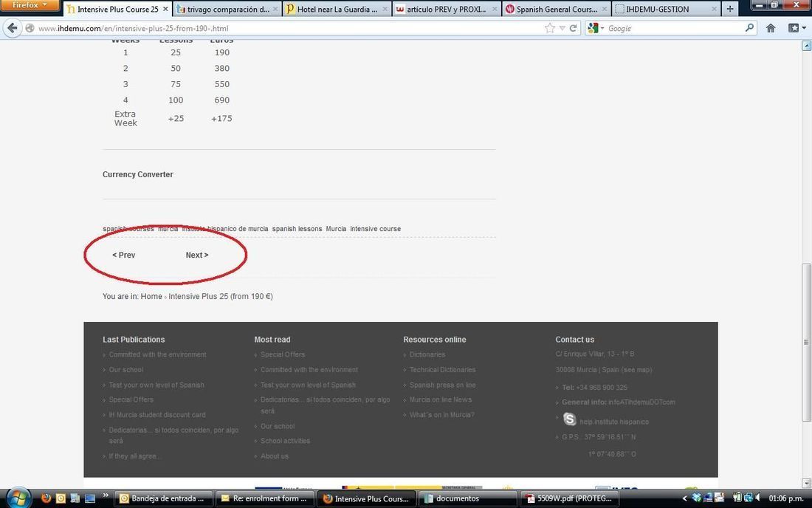Close the artículo PREV y PROXI tab
This screenshot has width=812, height=508.
495,9
